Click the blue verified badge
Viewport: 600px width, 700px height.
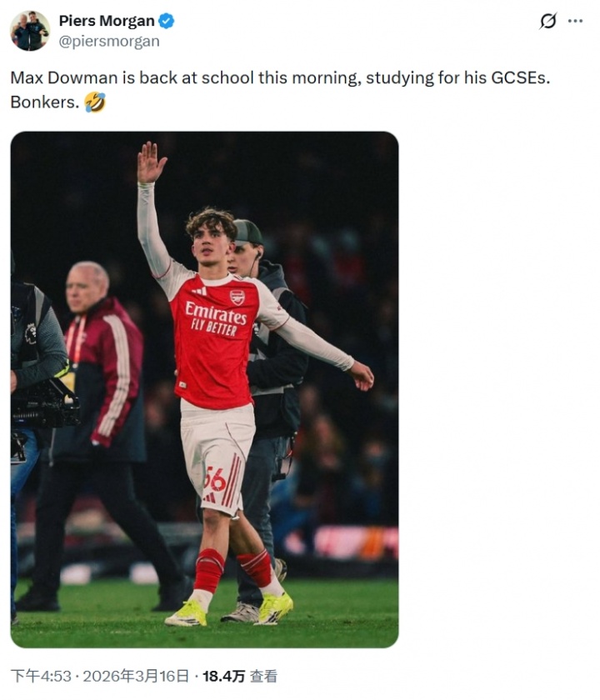(167, 22)
